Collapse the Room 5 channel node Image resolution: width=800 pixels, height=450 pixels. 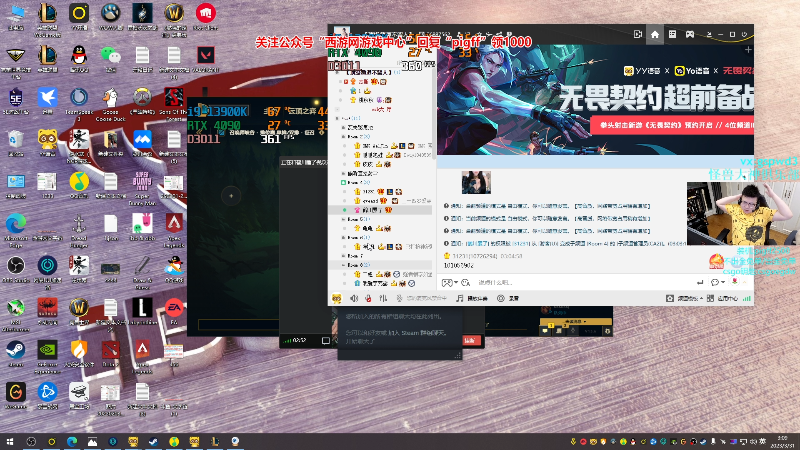(343, 219)
